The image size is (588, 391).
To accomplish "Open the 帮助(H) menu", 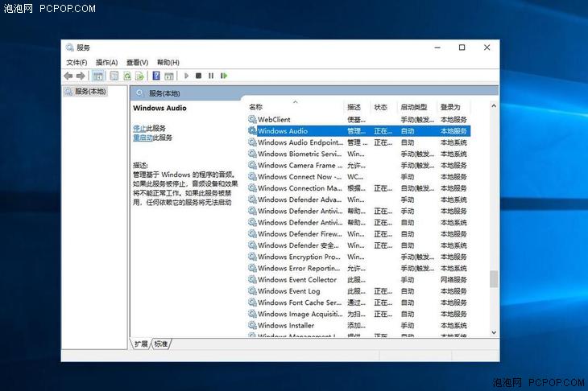I will pyautogui.click(x=168, y=63).
